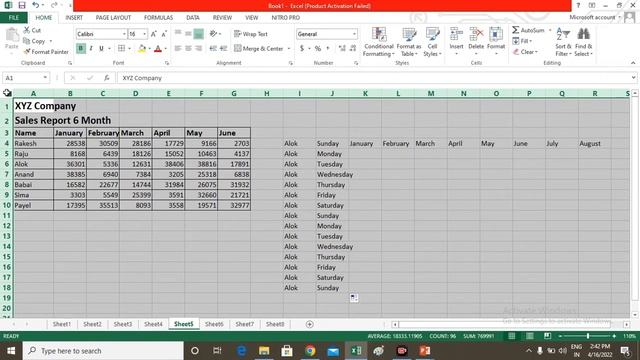
Task: Click the Undo arrow icon
Action: (36, 5)
